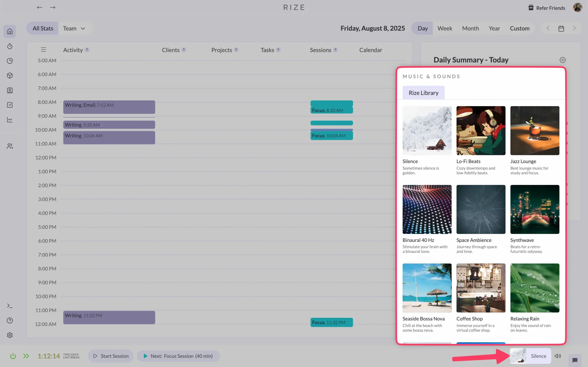Open the Writing 10:04 AM activity block
The width and height of the screenshot is (588, 367).
(109, 138)
